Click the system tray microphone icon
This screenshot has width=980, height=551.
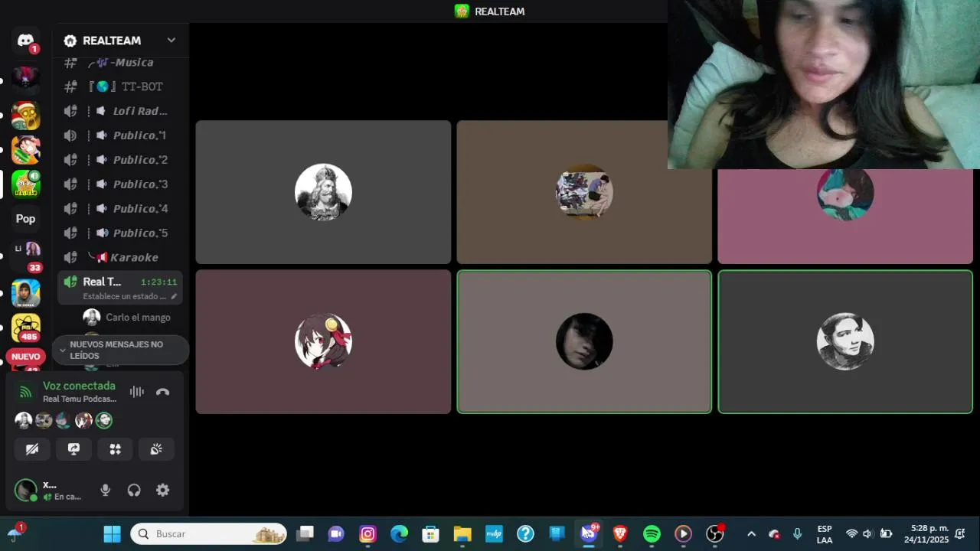(x=797, y=533)
